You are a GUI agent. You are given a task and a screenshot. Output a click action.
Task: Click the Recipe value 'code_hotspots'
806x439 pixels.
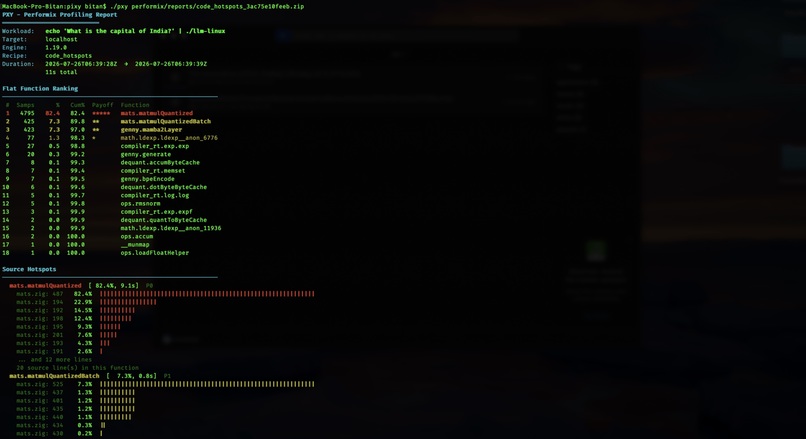pyautogui.click(x=68, y=56)
